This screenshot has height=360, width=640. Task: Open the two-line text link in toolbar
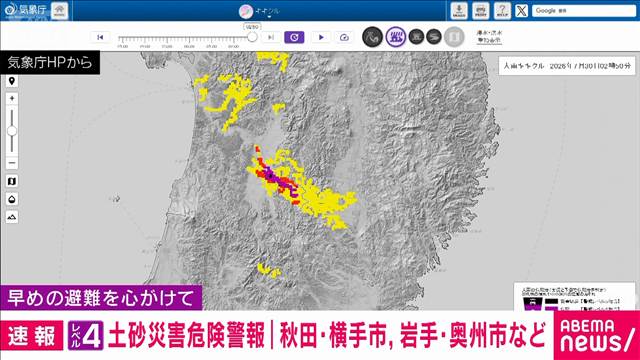tap(489, 37)
